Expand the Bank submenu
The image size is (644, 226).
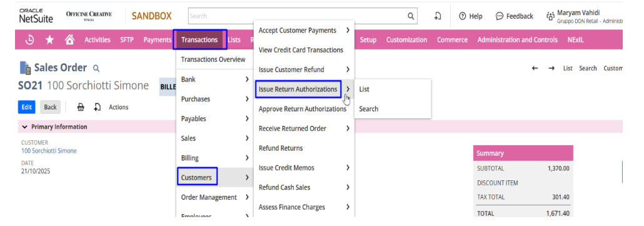coord(247,79)
